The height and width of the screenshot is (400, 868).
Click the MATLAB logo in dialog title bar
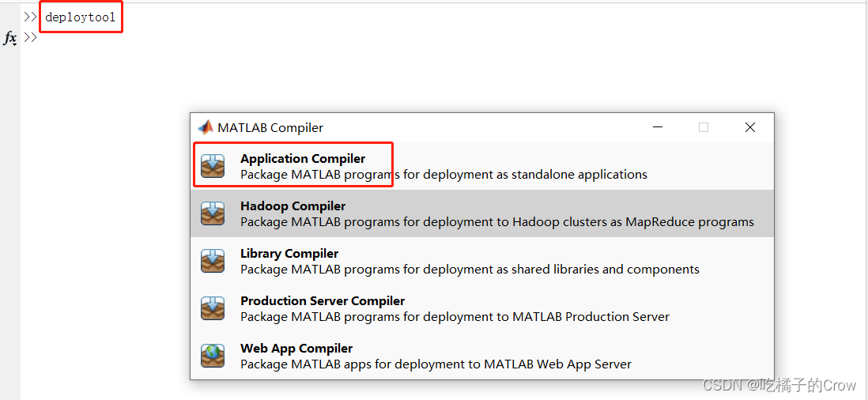coord(206,127)
